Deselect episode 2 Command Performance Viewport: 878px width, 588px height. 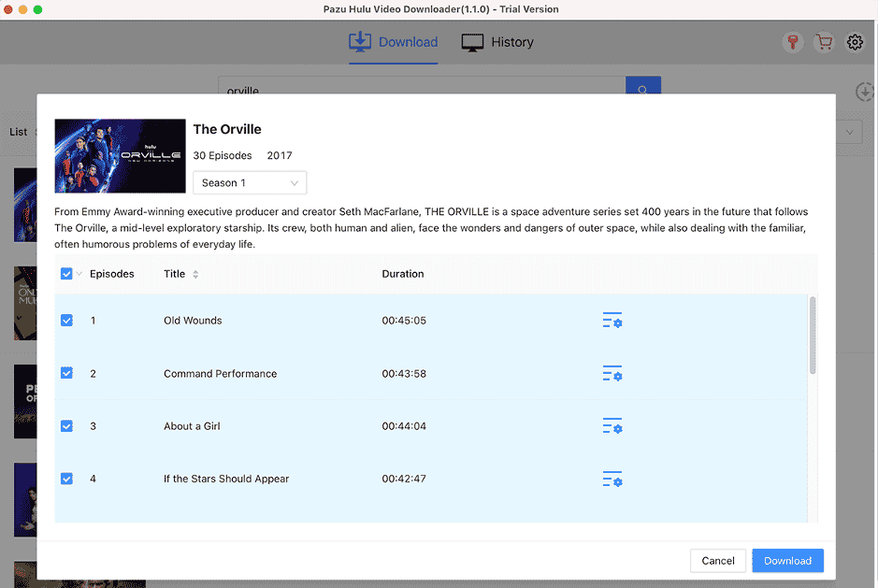66,372
